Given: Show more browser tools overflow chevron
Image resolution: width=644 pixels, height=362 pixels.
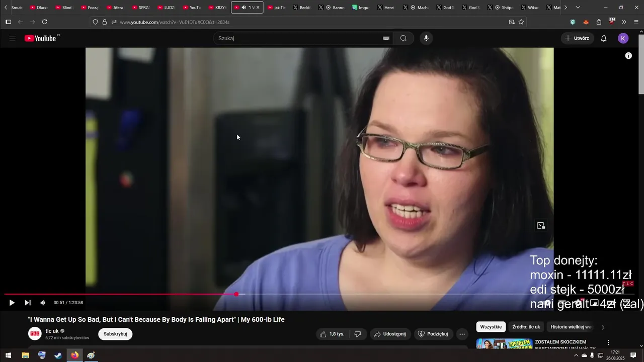Looking at the screenshot, I should tap(624, 22).
